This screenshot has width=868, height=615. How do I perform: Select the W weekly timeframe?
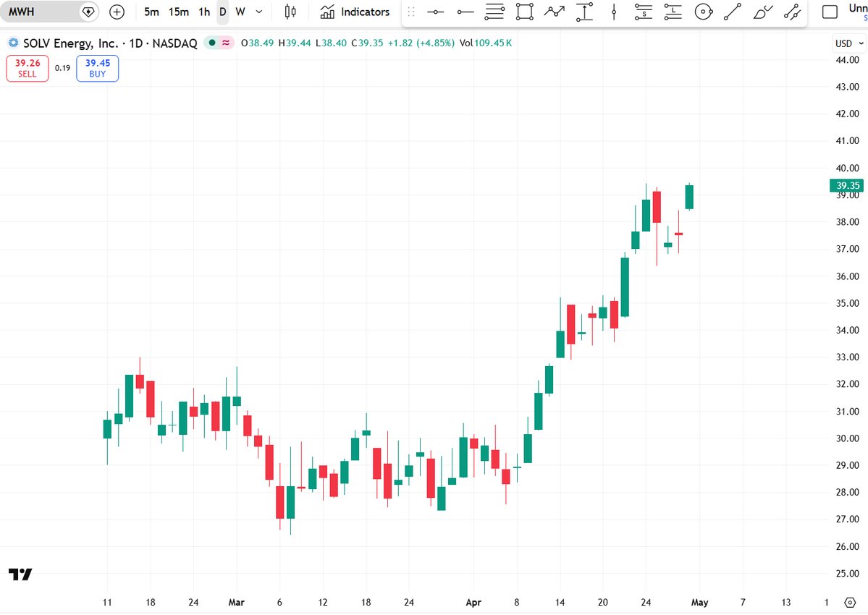pos(240,12)
